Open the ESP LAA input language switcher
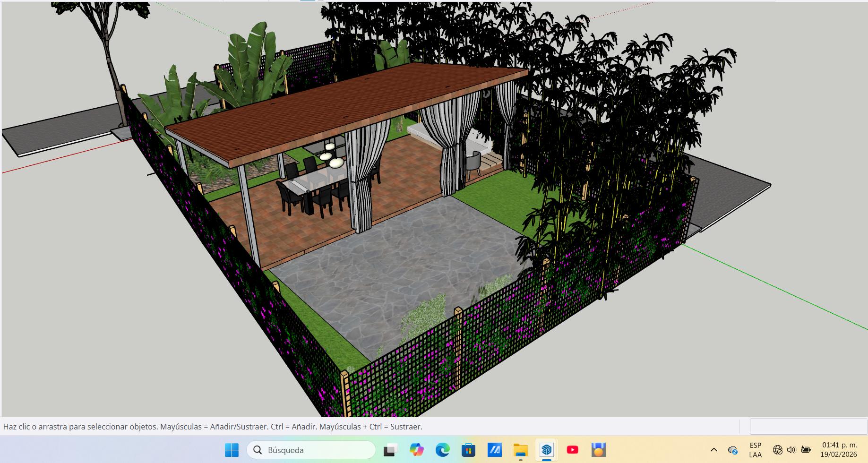Image resolution: width=868 pixels, height=463 pixels. [755, 450]
